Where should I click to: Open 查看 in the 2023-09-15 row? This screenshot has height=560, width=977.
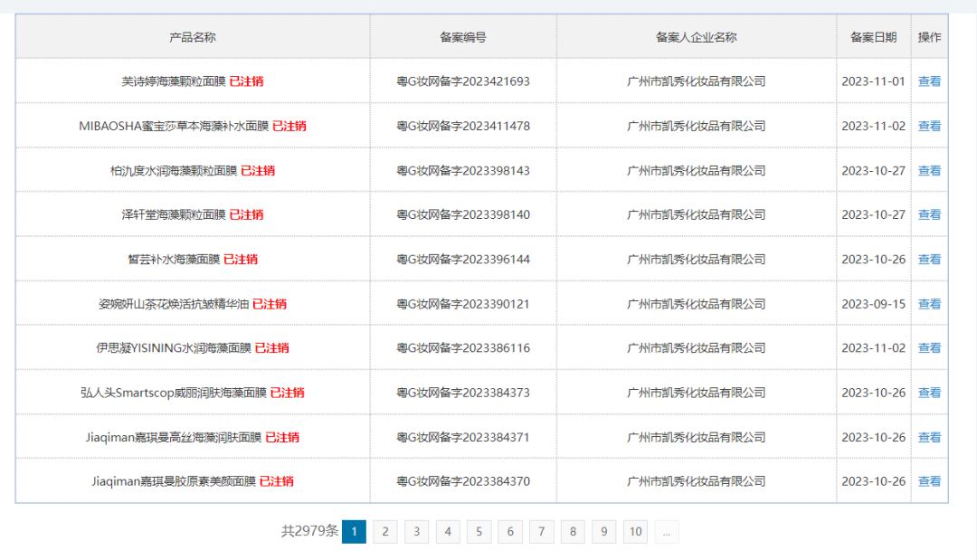click(x=929, y=304)
